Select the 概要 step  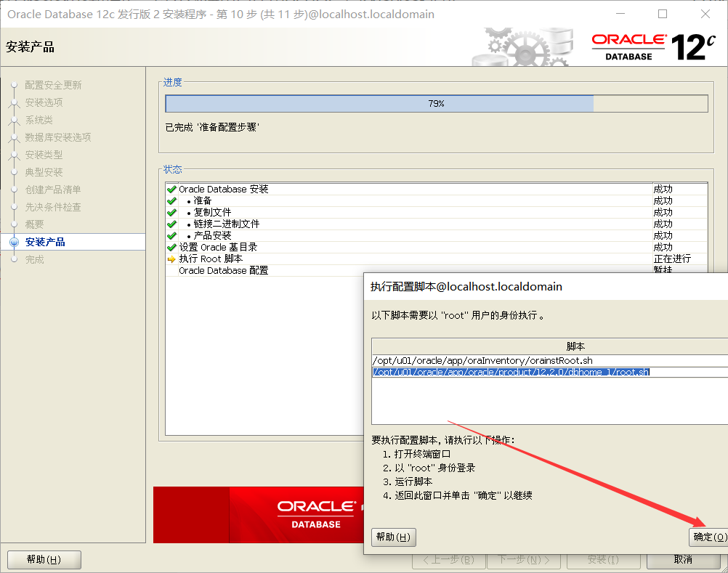(x=34, y=224)
